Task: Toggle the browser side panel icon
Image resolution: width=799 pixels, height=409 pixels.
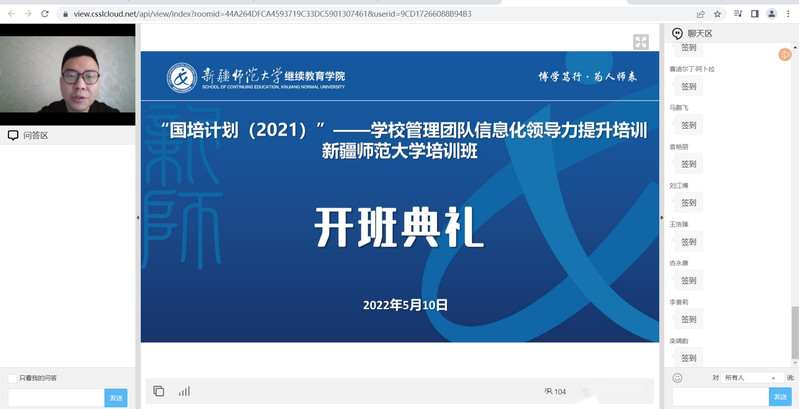Action: (x=755, y=14)
